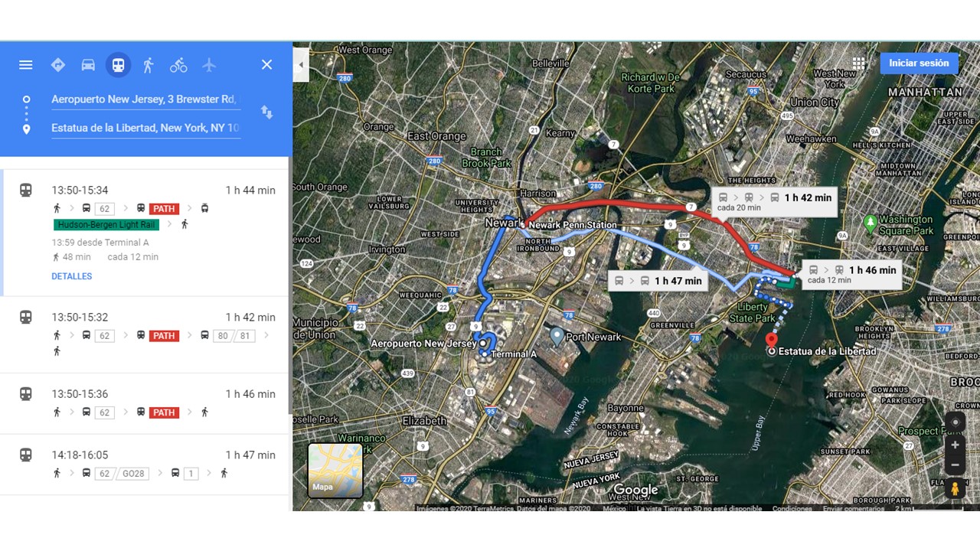Swap origin and destination with reverse arrows

tap(266, 112)
